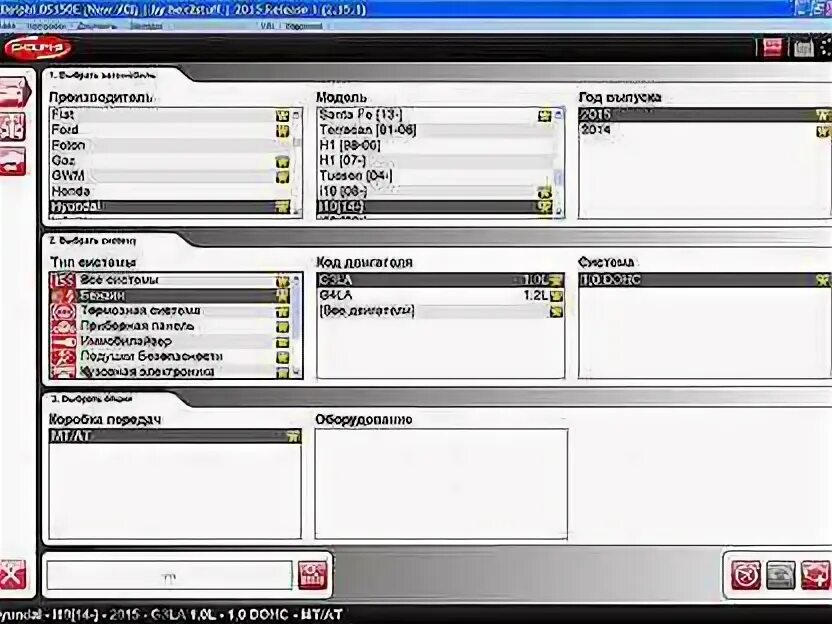Select manufacturer Ford
Screen dimensions: 832x624
(x=170, y=130)
